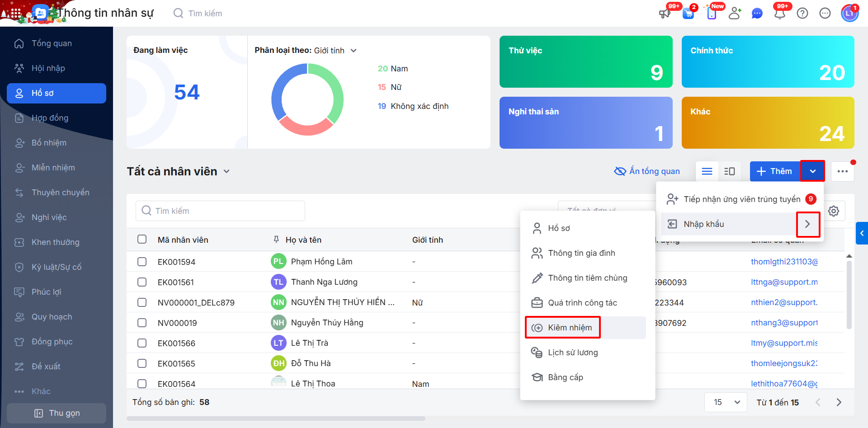Click the employee table search field
The width and height of the screenshot is (868, 428).
pyautogui.click(x=220, y=211)
